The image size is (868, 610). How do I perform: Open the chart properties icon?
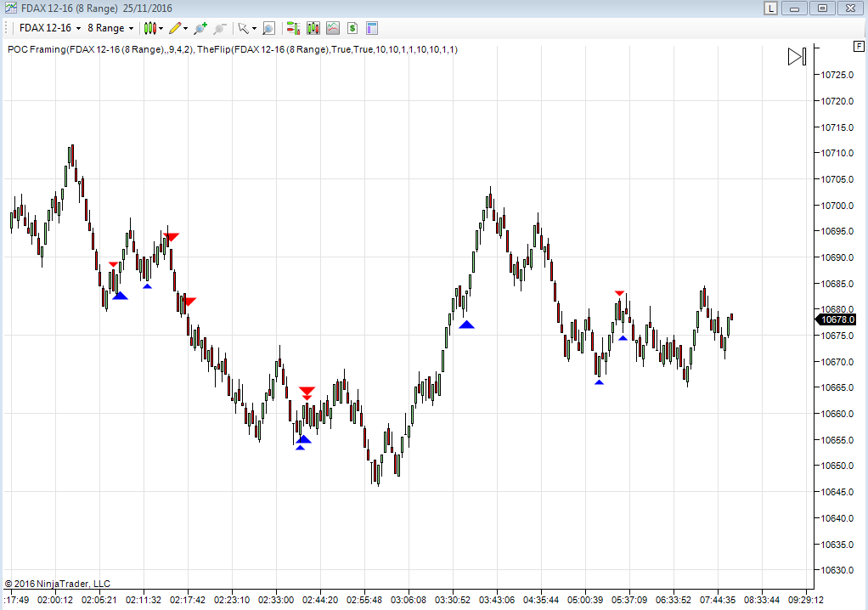(371, 28)
